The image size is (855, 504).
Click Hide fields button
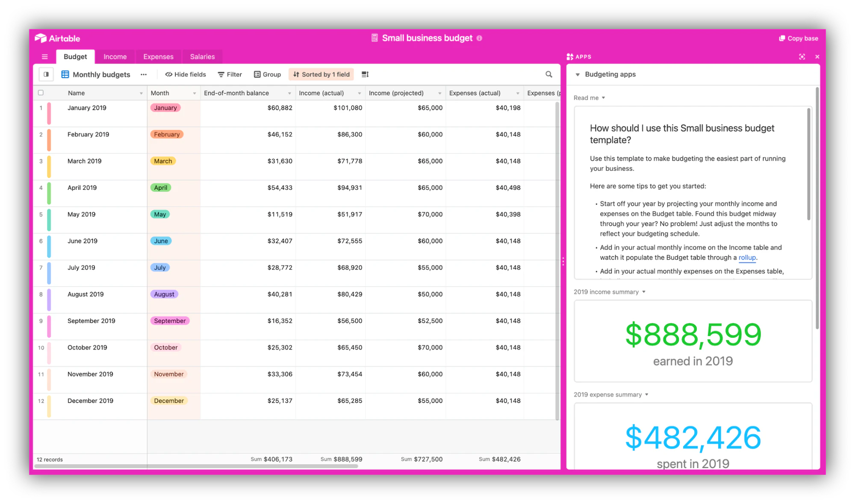(186, 74)
